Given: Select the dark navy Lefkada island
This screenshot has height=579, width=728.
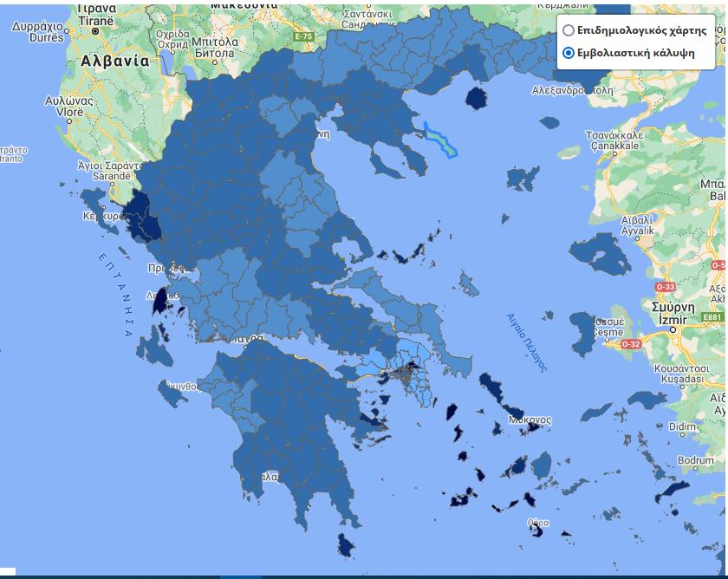Looking at the screenshot, I should pyautogui.click(x=160, y=301).
